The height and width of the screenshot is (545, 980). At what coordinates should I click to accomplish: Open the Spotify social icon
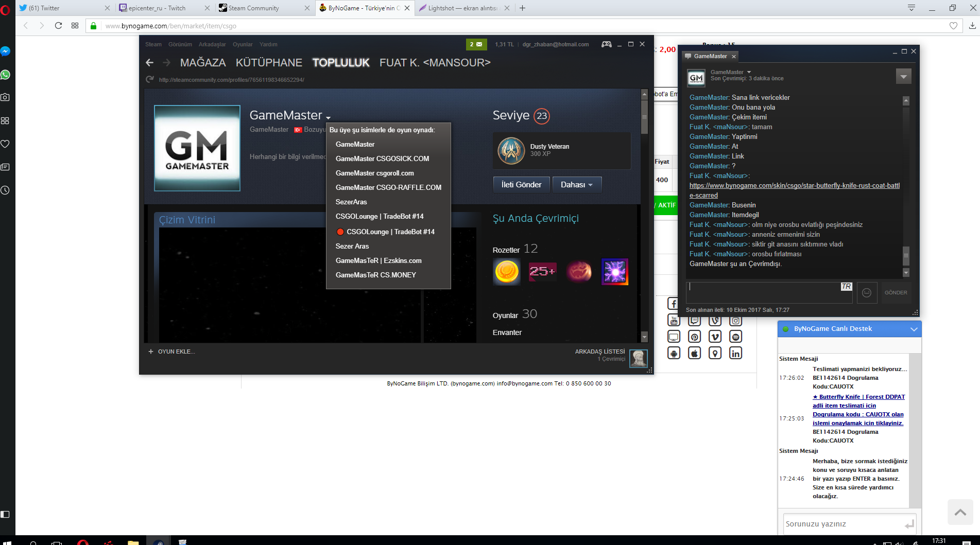pyautogui.click(x=736, y=337)
